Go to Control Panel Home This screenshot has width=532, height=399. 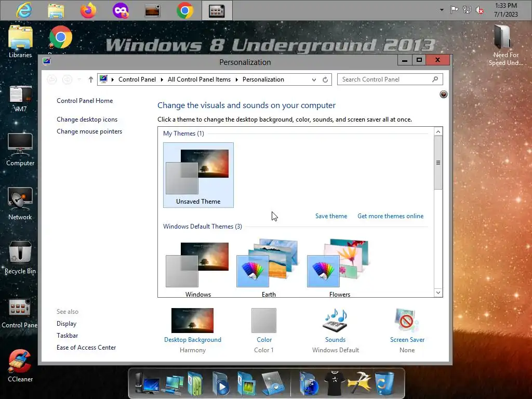click(85, 101)
